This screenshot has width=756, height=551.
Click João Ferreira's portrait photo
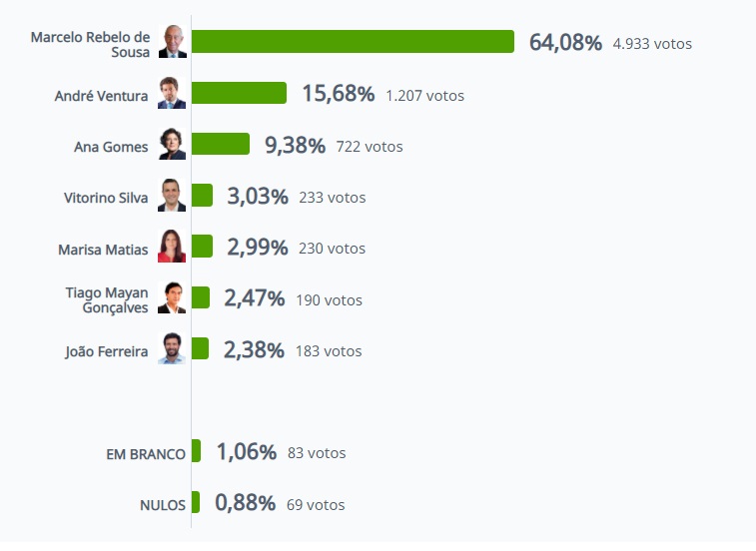172,350
